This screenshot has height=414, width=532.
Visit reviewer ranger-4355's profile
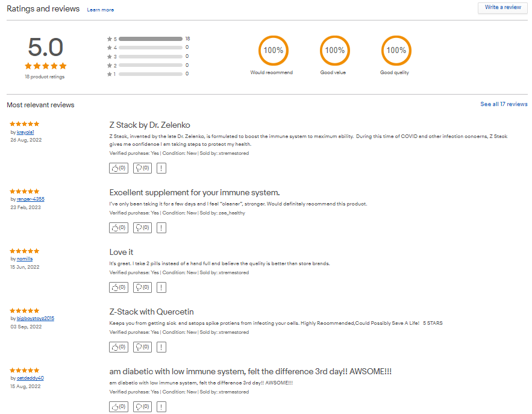tap(31, 199)
